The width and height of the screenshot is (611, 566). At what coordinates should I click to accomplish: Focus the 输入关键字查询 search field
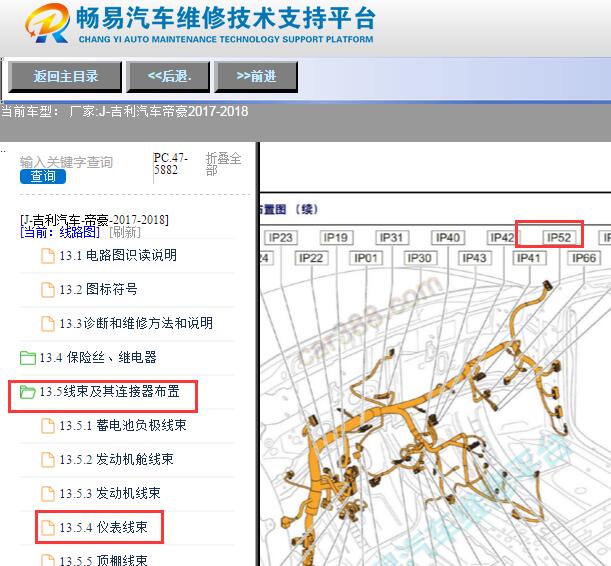point(66,162)
